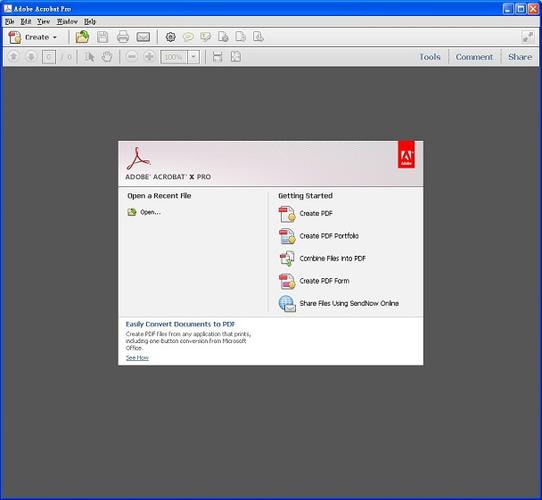The width and height of the screenshot is (542, 500).
Task: Click the Create PDF Form icon
Action: 287,281
